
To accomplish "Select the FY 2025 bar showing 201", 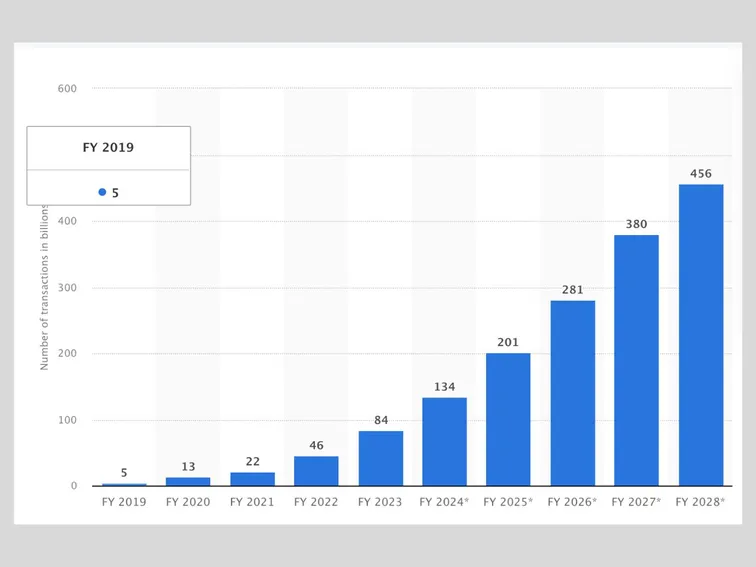I will pos(508,419).
